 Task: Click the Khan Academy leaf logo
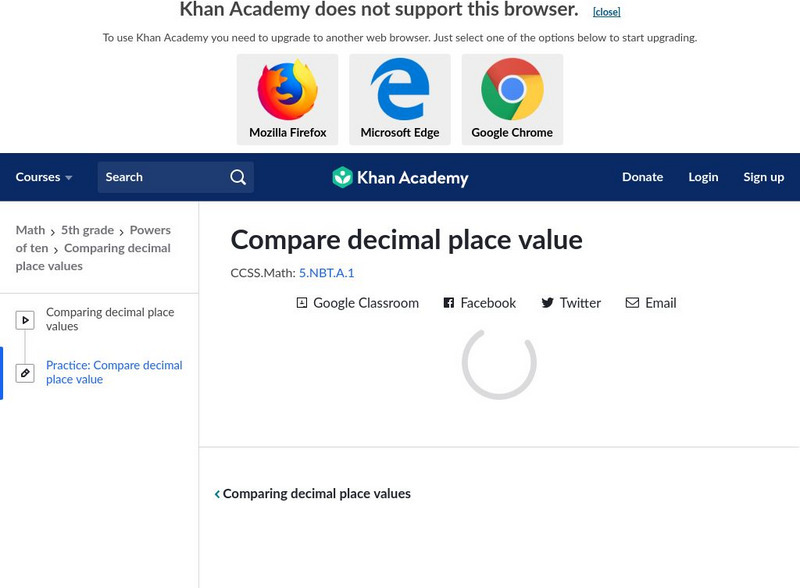coord(343,177)
